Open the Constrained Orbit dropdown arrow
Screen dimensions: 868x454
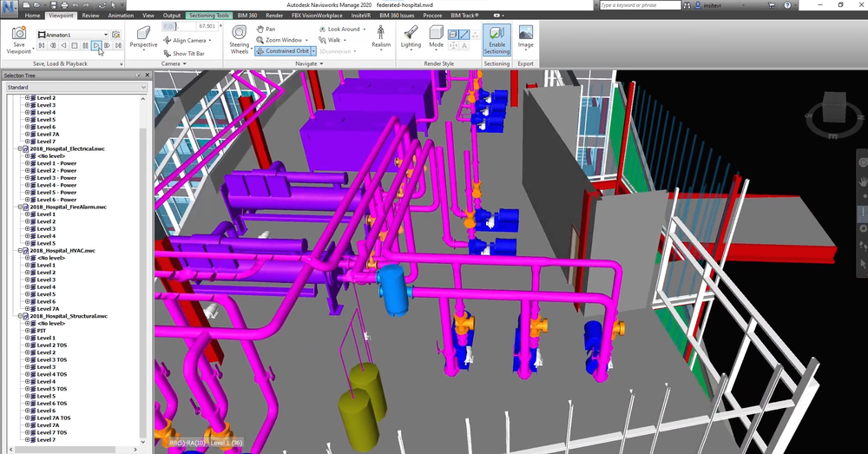click(313, 51)
